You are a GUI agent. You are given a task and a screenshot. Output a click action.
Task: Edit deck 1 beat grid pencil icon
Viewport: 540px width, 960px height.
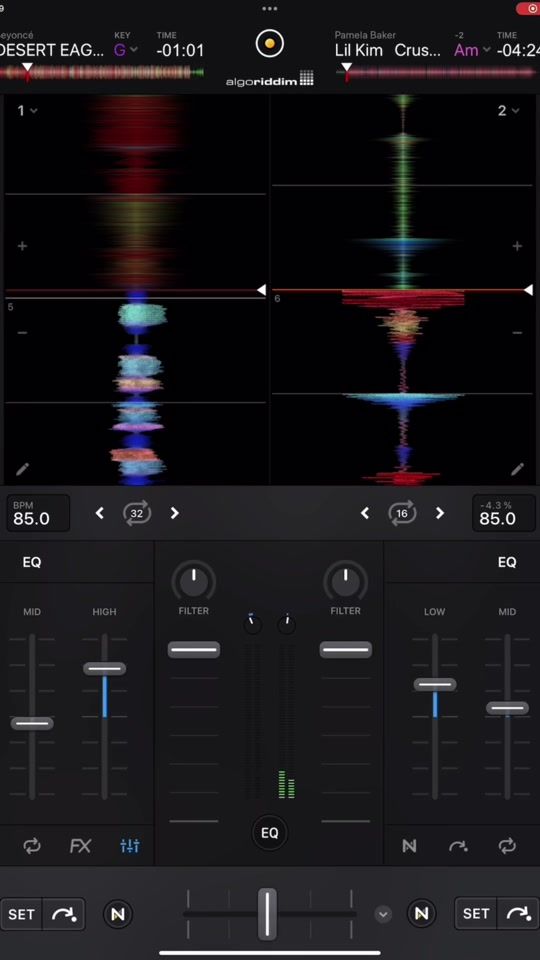[23, 469]
